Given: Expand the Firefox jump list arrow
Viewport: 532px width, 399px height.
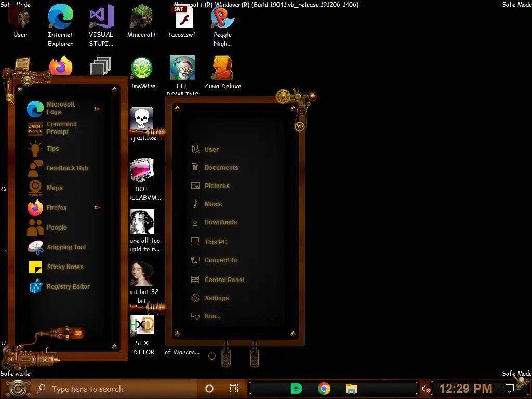Looking at the screenshot, I should (97, 207).
